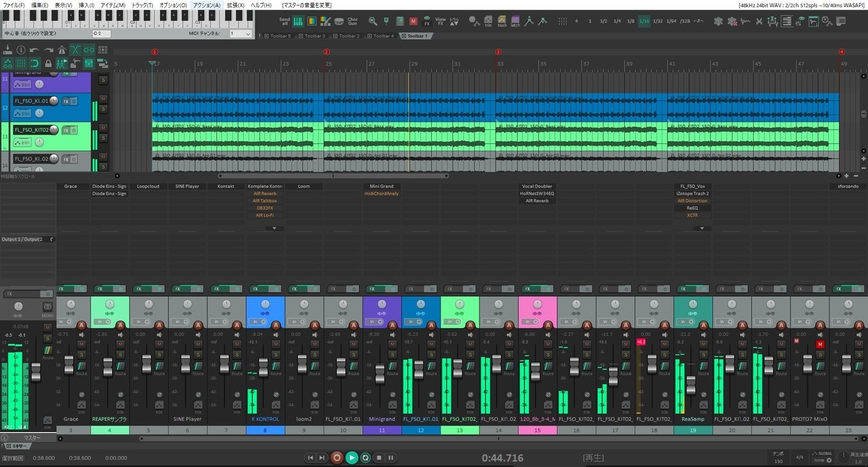Click envelope trim icon on SINE Player strip

click(198, 405)
